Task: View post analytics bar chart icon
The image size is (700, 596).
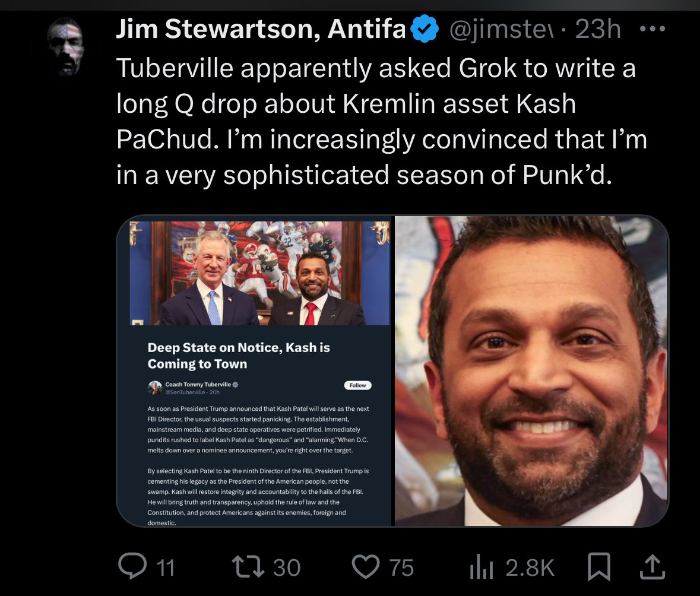Action: [x=482, y=567]
